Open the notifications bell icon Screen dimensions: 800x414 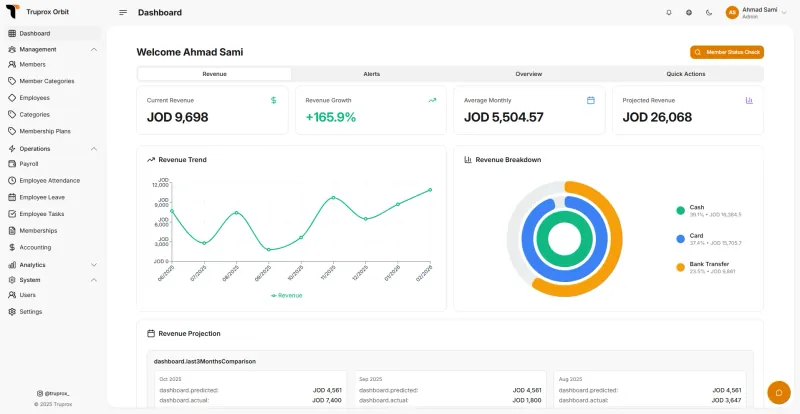tap(669, 13)
